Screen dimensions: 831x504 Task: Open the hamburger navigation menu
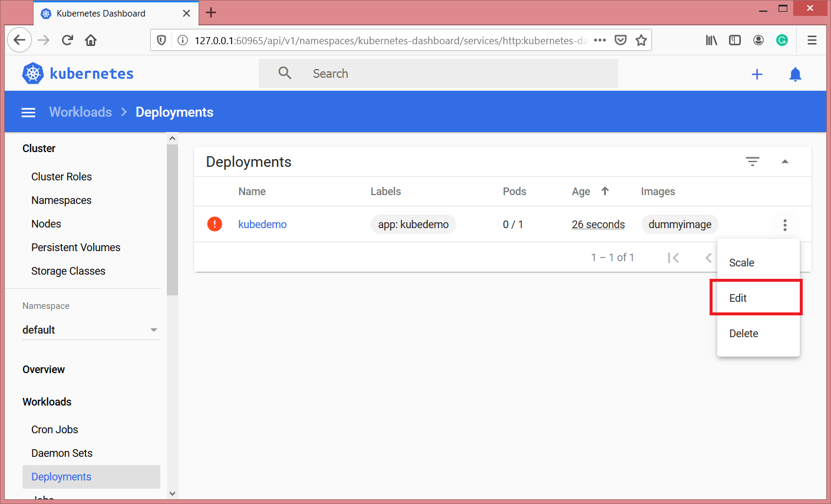pos(28,113)
